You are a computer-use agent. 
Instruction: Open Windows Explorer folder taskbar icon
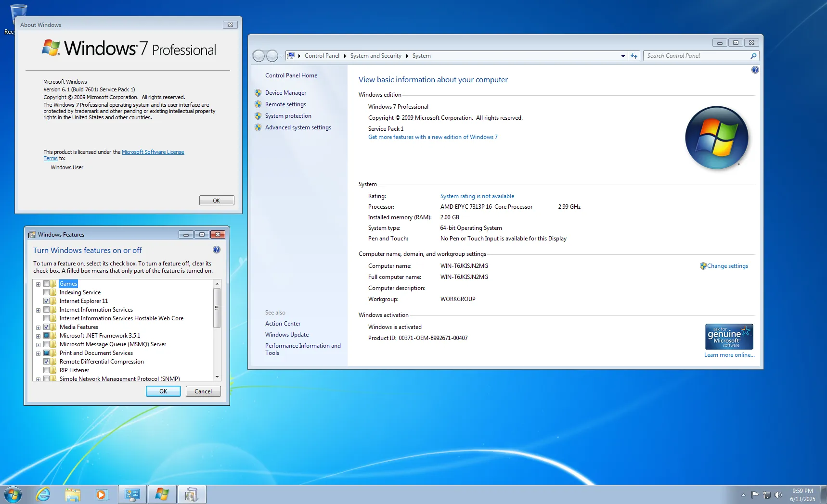(x=73, y=494)
